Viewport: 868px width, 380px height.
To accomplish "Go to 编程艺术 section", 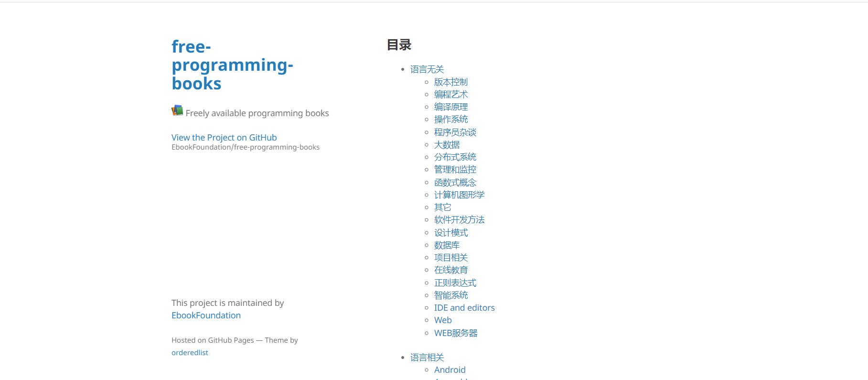I will pos(451,94).
